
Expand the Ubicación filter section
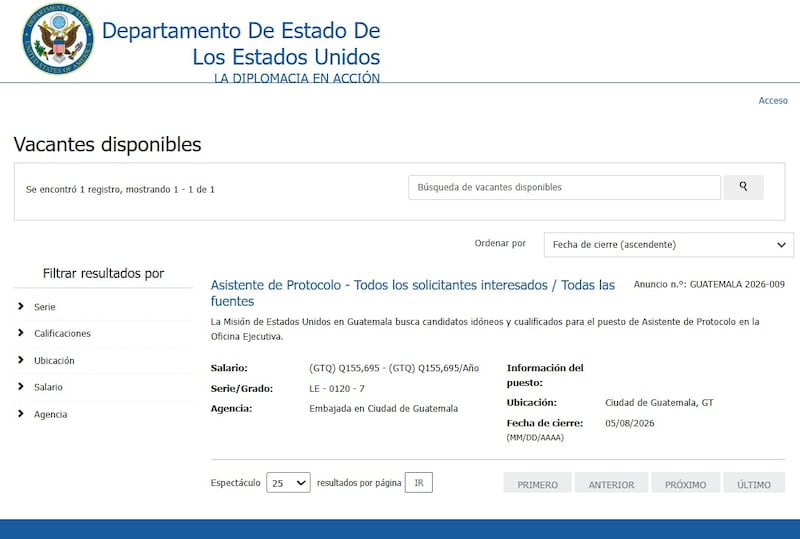pyautogui.click(x=54, y=360)
